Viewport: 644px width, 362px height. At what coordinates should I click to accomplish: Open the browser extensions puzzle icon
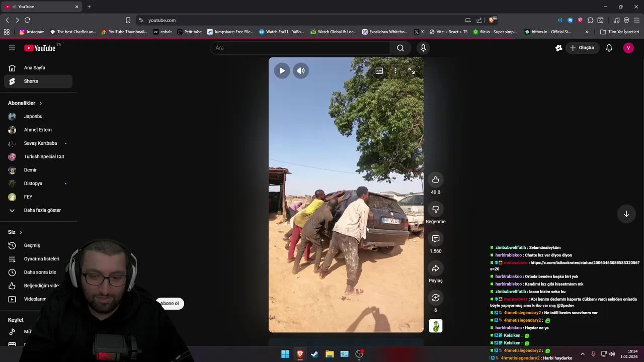tap(590, 20)
